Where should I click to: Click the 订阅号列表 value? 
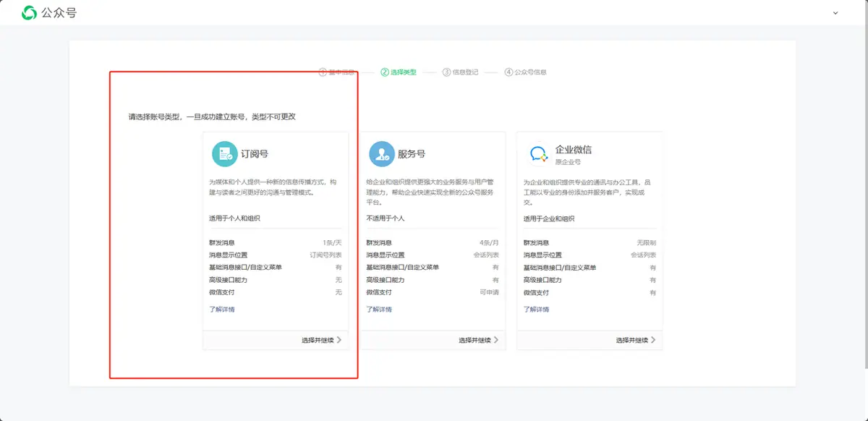(x=326, y=255)
